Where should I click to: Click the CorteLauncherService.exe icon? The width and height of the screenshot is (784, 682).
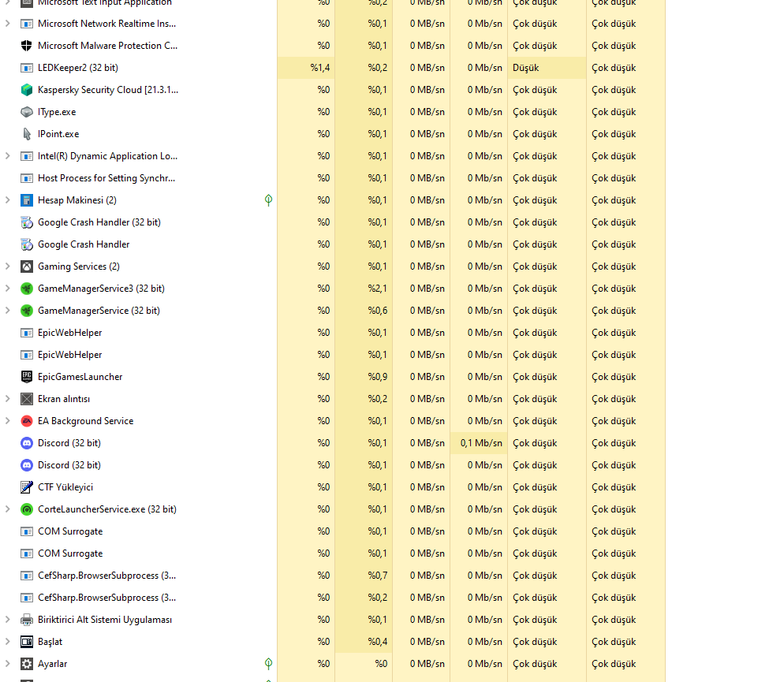click(x=27, y=509)
